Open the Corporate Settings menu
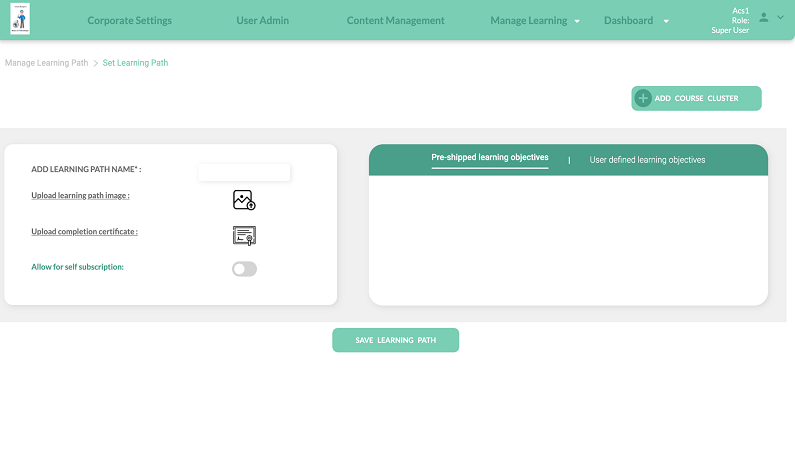The image size is (795, 450). 129,21
